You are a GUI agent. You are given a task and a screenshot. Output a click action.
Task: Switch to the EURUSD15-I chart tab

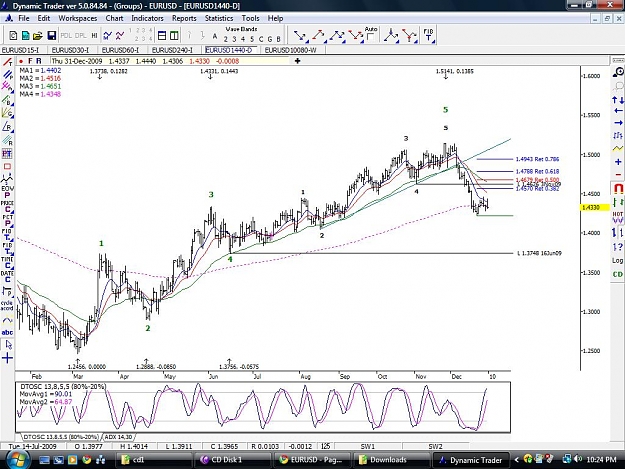(x=21, y=50)
